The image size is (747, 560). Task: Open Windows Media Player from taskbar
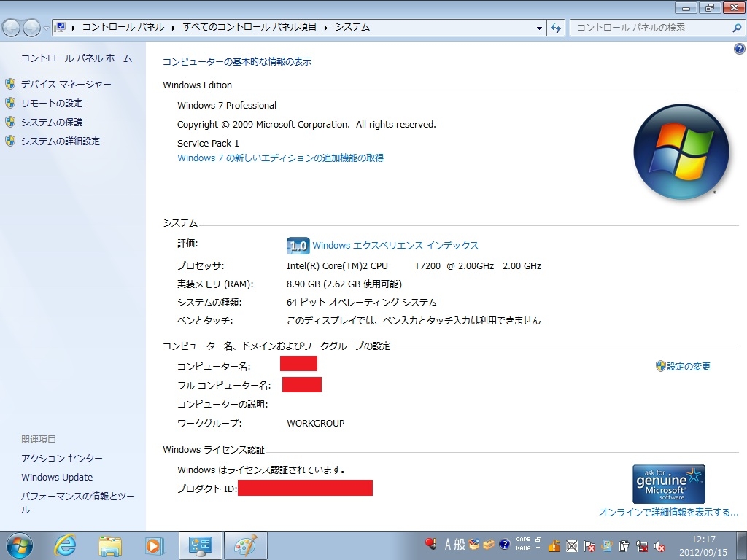(x=154, y=545)
